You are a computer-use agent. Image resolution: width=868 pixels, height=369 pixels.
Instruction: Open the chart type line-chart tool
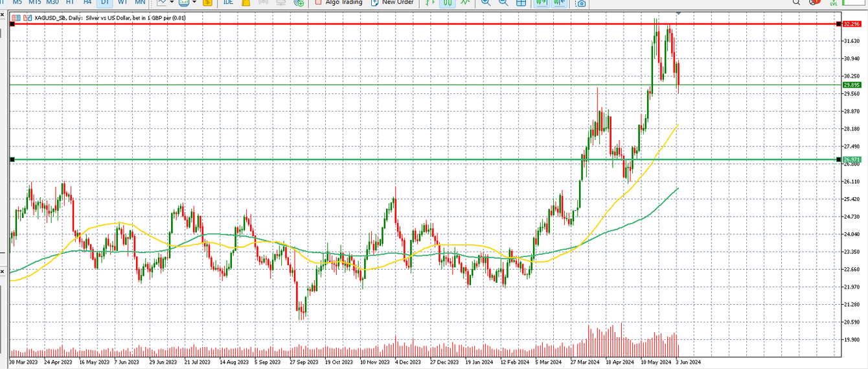point(161,2)
